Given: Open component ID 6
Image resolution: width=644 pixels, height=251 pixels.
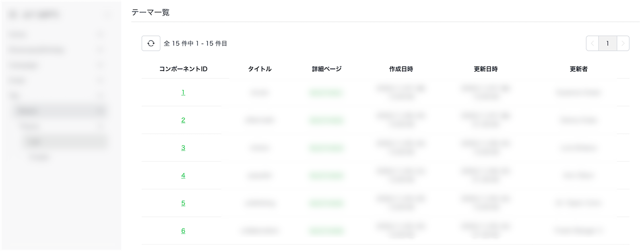Looking at the screenshot, I should tap(183, 231).
